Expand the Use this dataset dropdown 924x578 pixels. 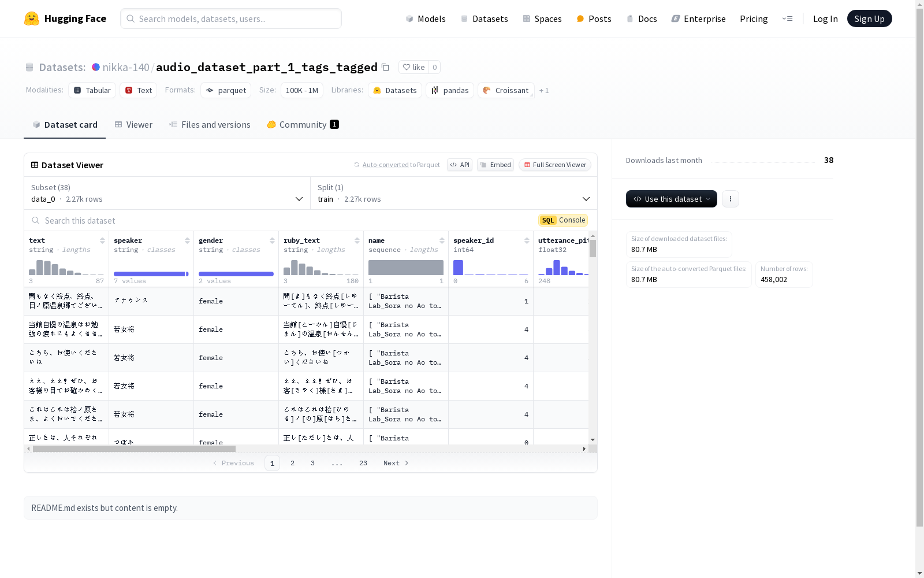[672, 199]
